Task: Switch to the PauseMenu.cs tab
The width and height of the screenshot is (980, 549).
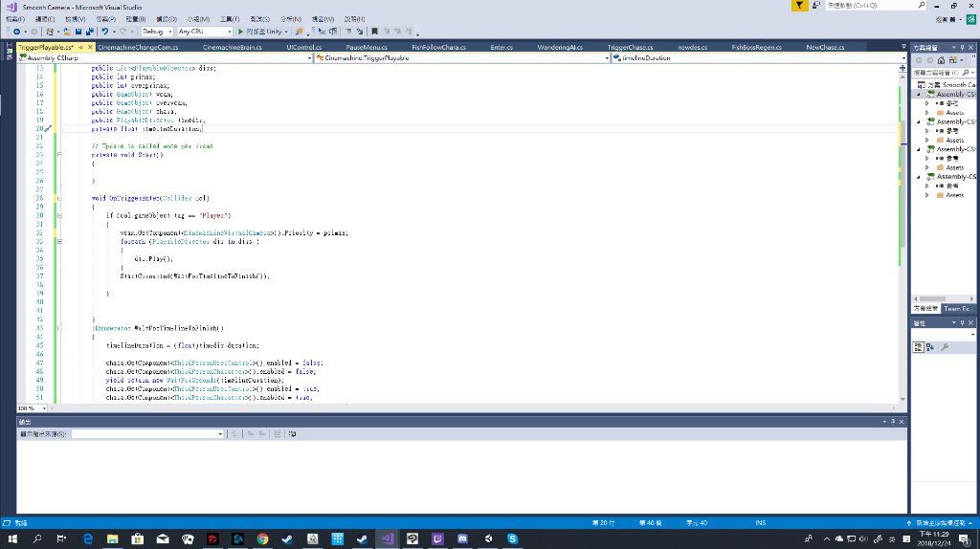Action: tap(366, 47)
